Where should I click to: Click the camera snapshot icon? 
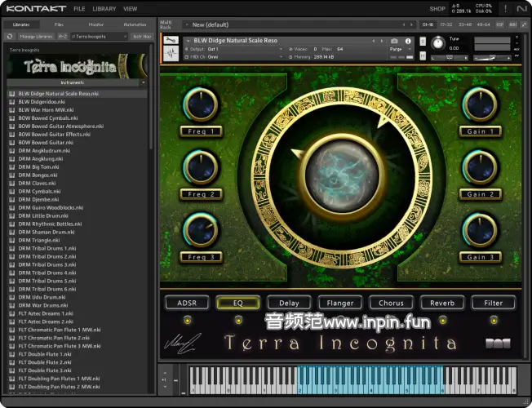pyautogui.click(x=395, y=41)
